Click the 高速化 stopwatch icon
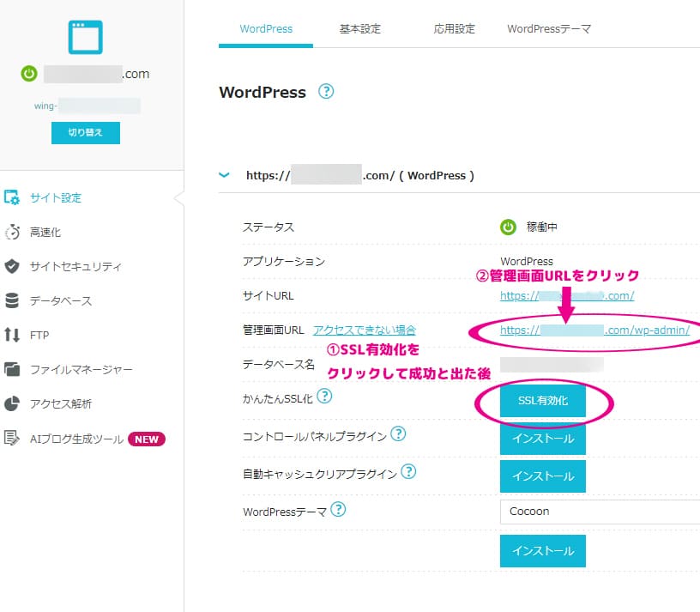The image size is (700, 612). (12, 233)
